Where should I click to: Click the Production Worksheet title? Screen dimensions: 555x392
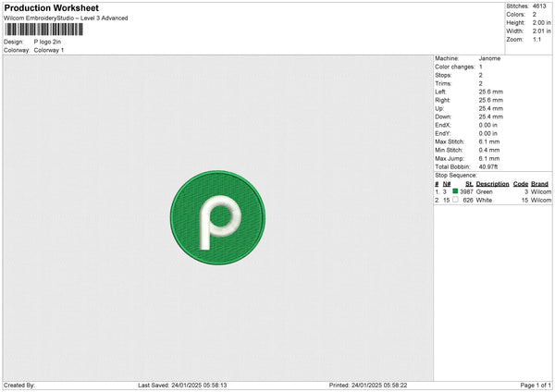click(51, 7)
